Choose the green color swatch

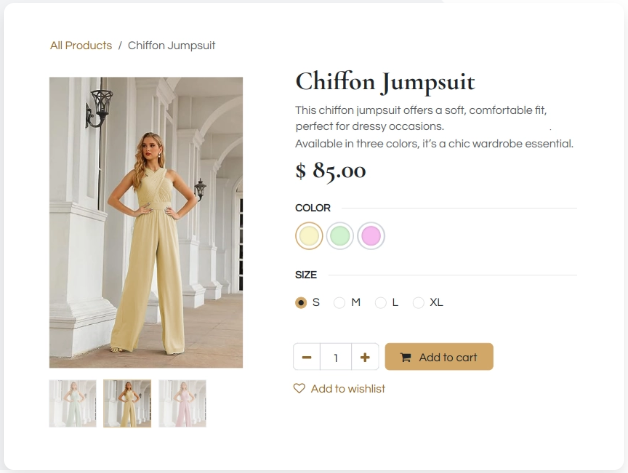click(340, 236)
